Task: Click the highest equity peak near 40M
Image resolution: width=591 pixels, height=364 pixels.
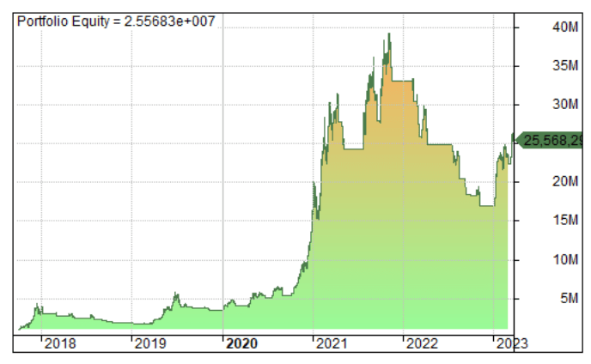Action: [x=389, y=34]
